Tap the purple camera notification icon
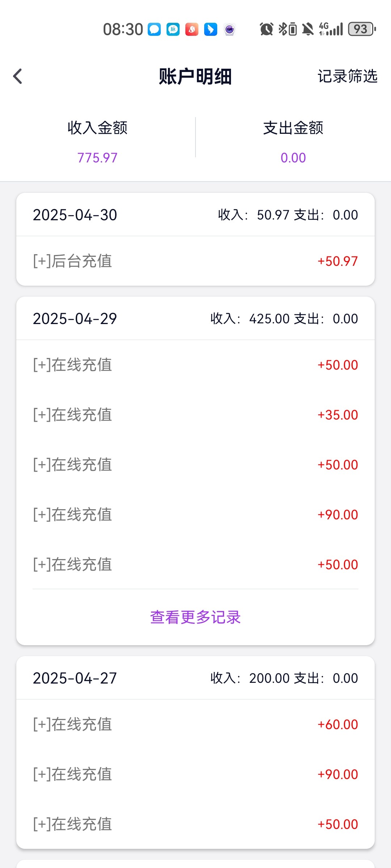Image resolution: width=391 pixels, height=868 pixels. pos(230,29)
